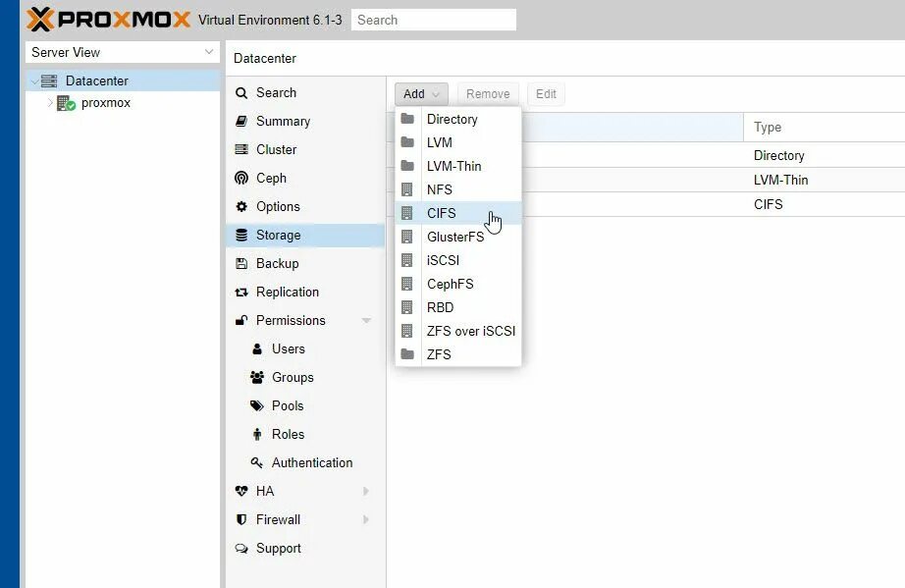Screen dimensions: 905x588
Task: Go to the Replication section
Action: coord(305,292)
